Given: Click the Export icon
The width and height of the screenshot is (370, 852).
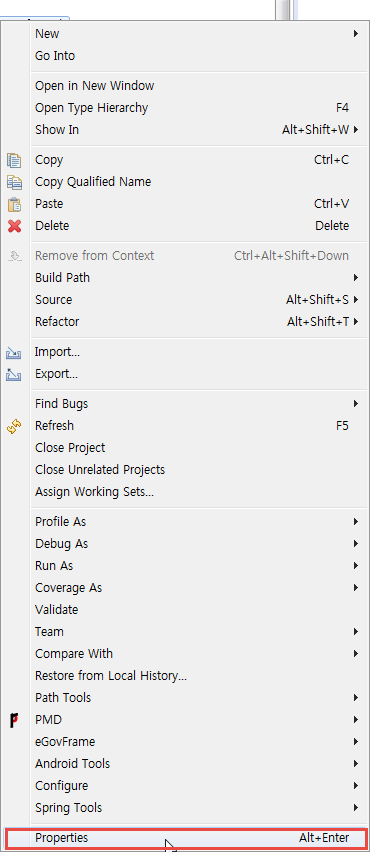Looking at the screenshot, I should click(14, 374).
